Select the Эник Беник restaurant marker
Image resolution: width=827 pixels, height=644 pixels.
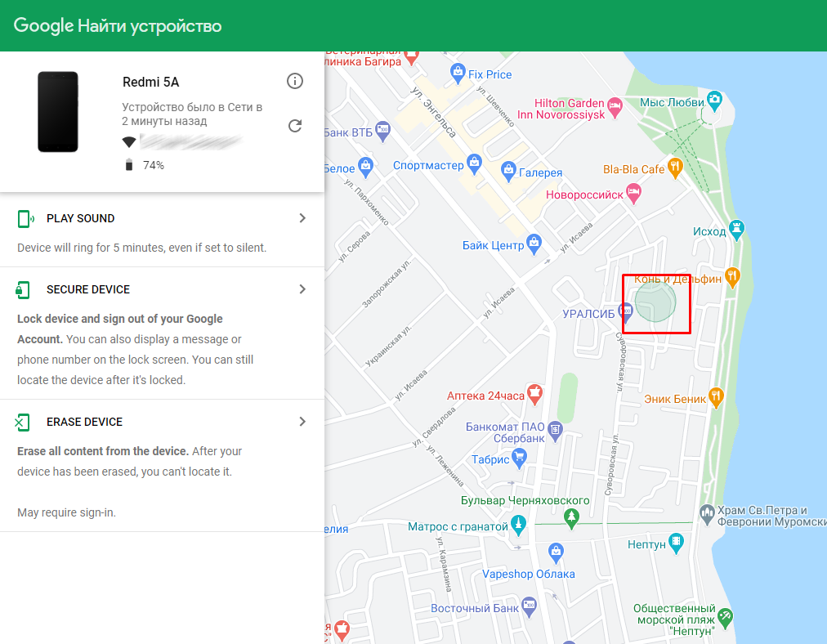click(x=716, y=398)
